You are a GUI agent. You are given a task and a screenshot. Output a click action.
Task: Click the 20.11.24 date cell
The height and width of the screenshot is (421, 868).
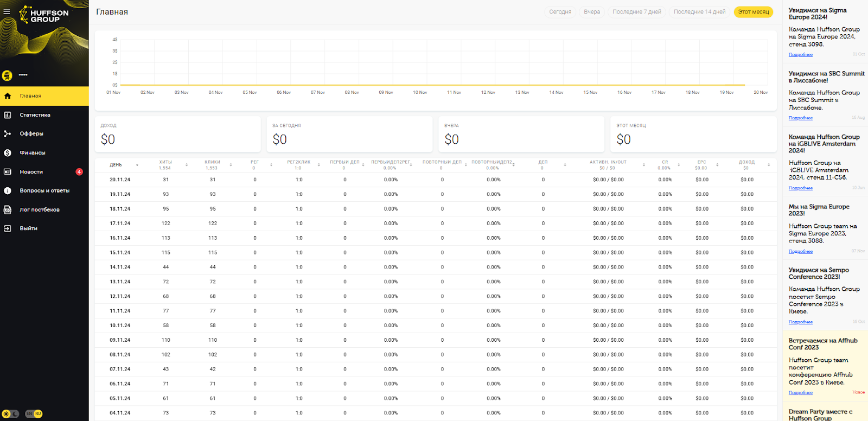click(x=120, y=180)
